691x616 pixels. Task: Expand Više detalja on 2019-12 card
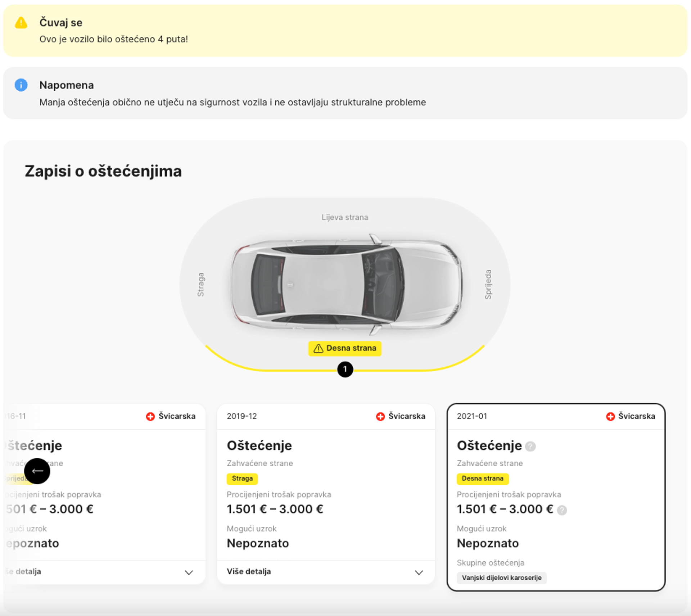[249, 571]
